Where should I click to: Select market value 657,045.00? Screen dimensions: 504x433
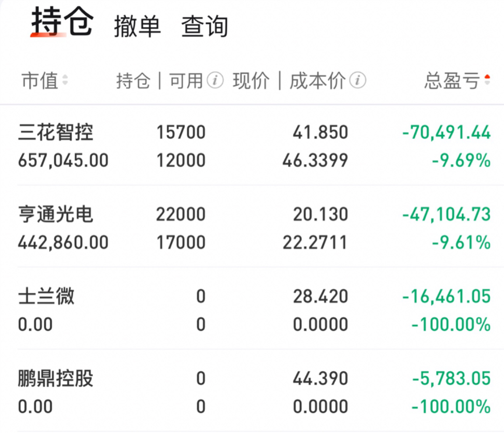(x=63, y=160)
